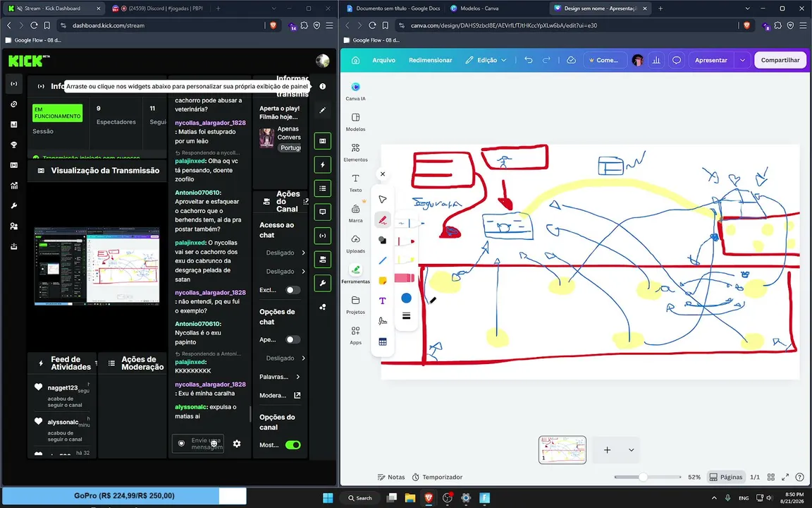The image size is (812, 508).
Task: Redo the action in Canva
Action: (546, 60)
